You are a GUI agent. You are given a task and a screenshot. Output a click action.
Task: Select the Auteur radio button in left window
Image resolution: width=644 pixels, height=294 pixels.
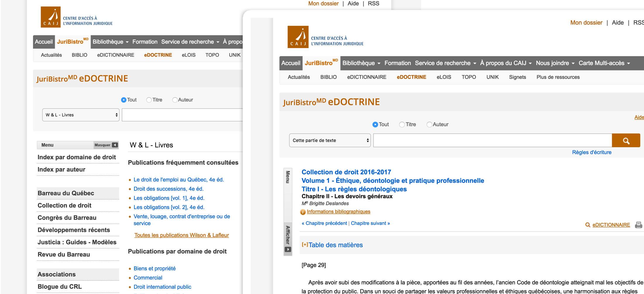(x=175, y=100)
